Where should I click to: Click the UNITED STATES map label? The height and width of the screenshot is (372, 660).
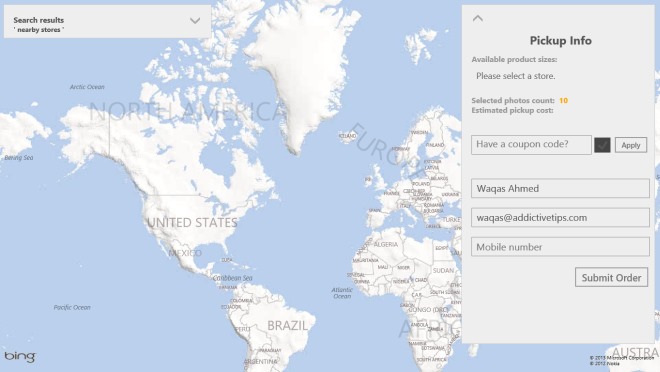[192, 223]
